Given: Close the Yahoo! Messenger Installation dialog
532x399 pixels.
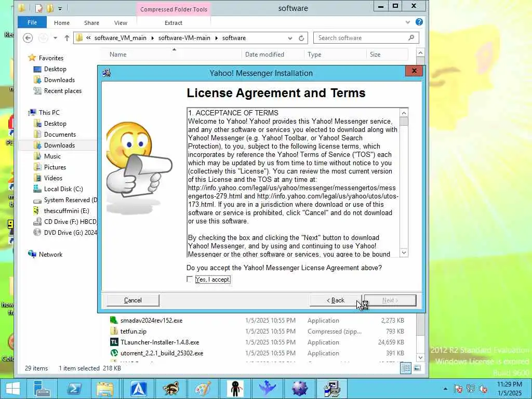Looking at the screenshot, I should [x=414, y=71].
